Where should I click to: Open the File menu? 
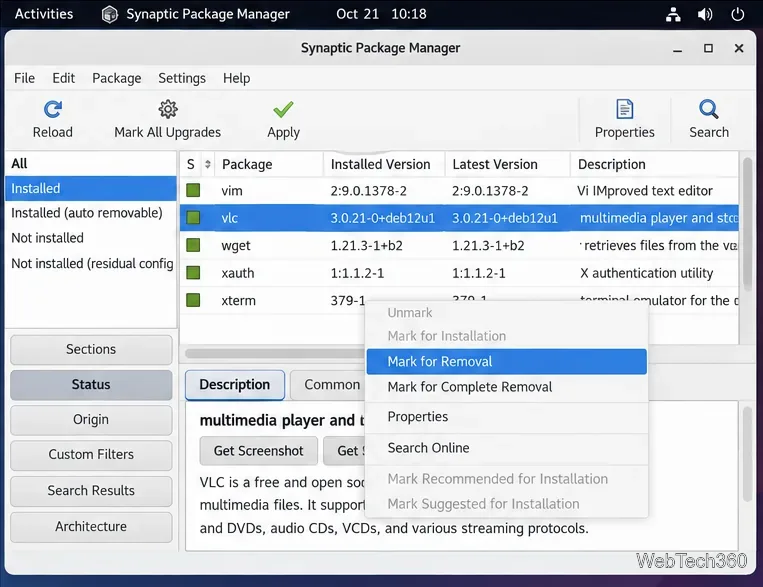click(x=24, y=78)
